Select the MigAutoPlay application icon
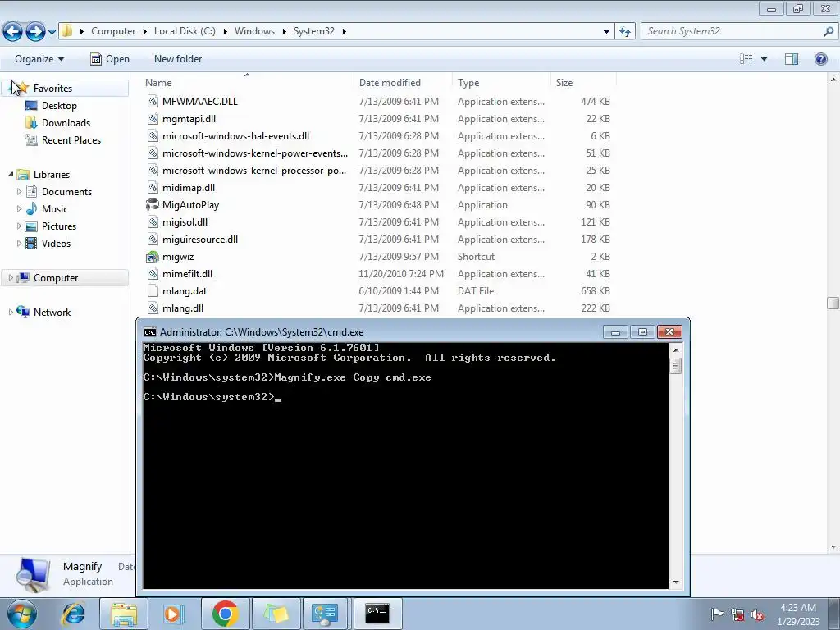The image size is (840, 630). click(x=153, y=204)
